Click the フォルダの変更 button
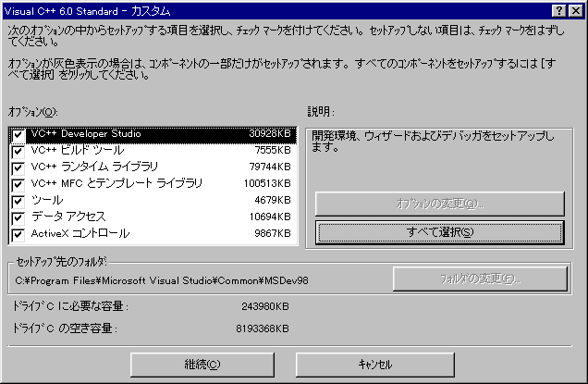The width and height of the screenshot is (588, 384). [x=480, y=279]
